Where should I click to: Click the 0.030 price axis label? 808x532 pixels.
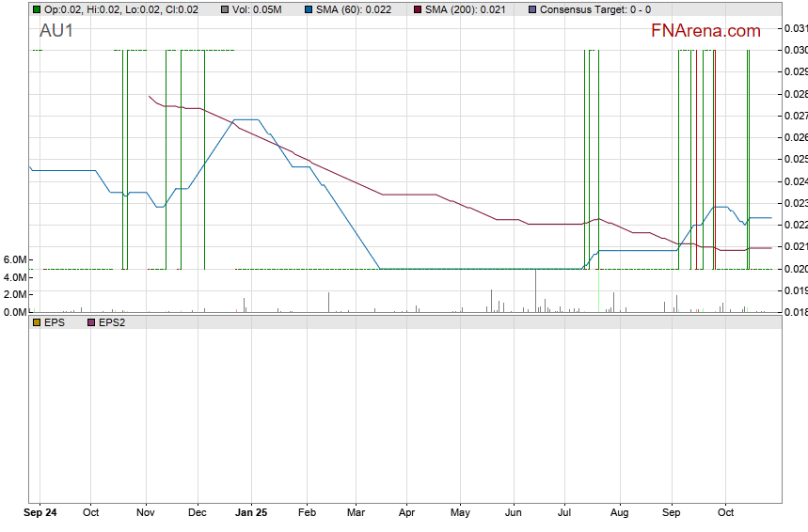795,50
